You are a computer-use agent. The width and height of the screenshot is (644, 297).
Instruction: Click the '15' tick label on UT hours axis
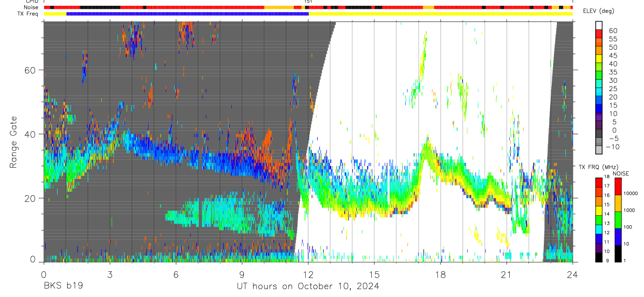pyautogui.click(x=374, y=274)
